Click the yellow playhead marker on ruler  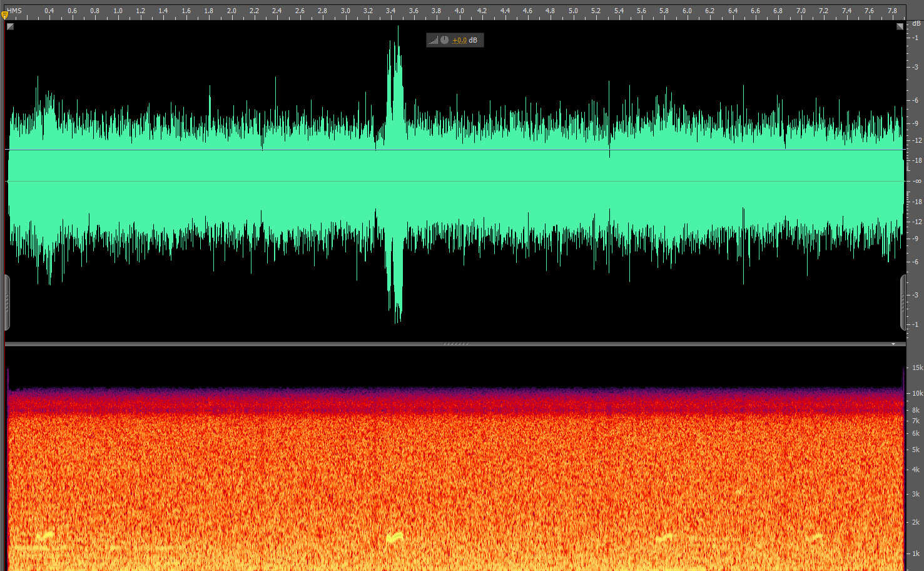[x=5, y=14]
